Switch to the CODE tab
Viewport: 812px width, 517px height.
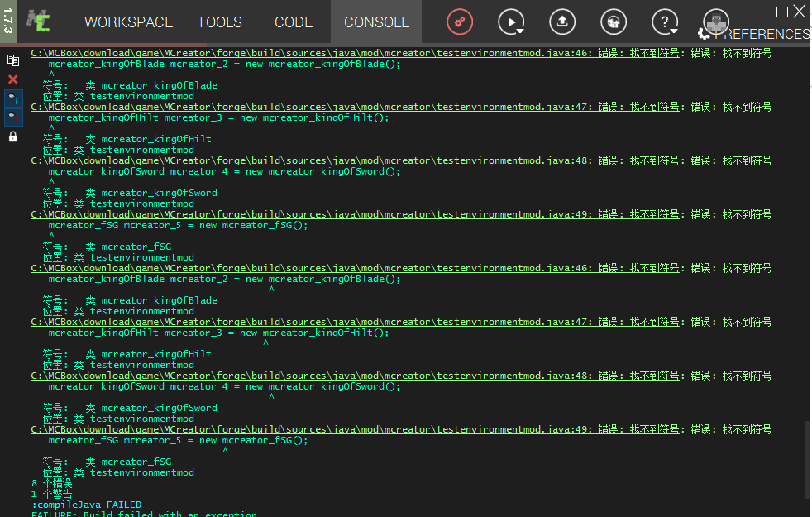tap(294, 22)
